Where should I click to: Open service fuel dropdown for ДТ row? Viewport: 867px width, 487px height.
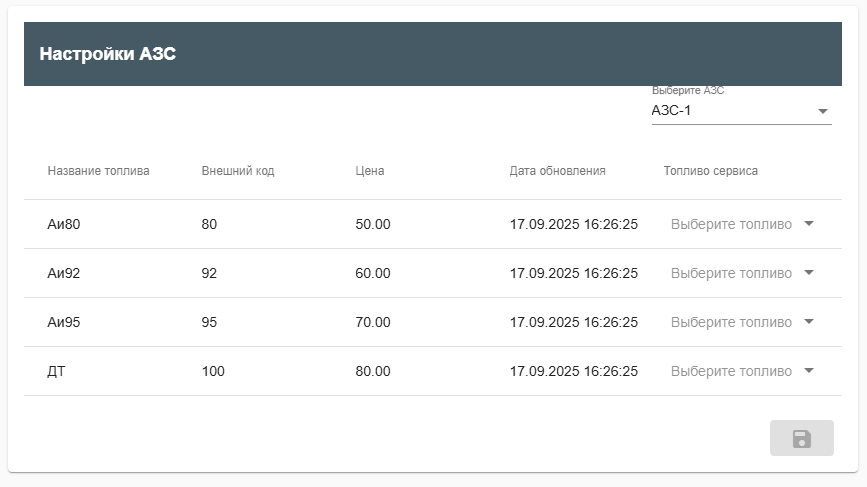(743, 371)
